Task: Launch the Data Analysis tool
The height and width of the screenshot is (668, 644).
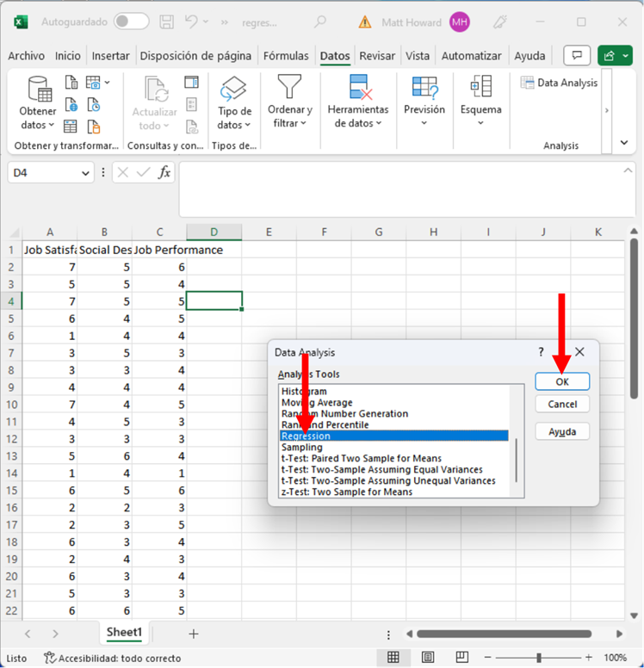Action: tap(559, 83)
